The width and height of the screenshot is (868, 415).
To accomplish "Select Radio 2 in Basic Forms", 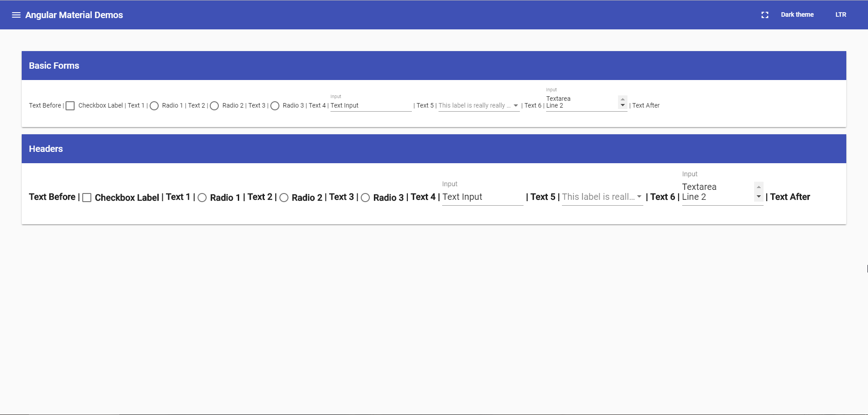I will [x=214, y=106].
